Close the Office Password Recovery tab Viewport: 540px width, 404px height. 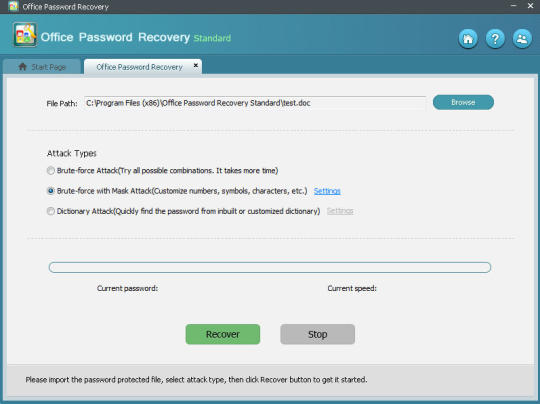pos(196,65)
